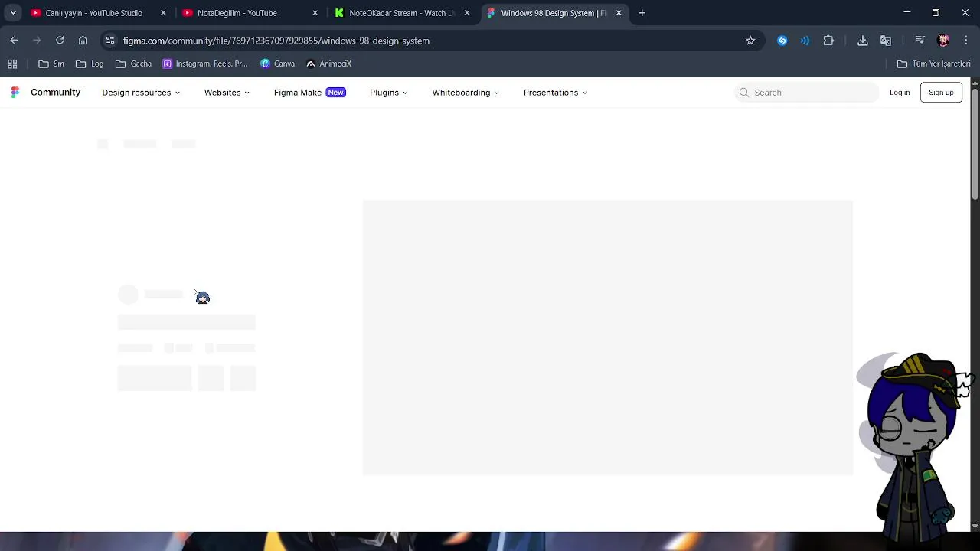Bookmark this page with the star
Image resolution: width=980 pixels, height=551 pixels.
(750, 41)
